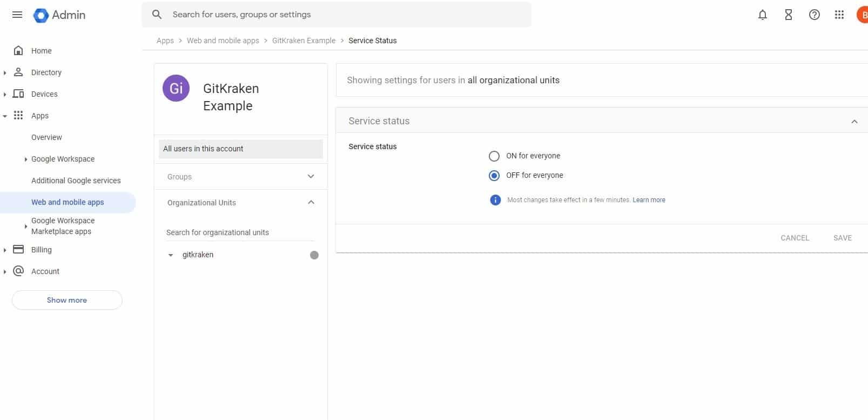Click the search magnifier icon
The width and height of the screenshot is (868, 420).
tap(157, 15)
